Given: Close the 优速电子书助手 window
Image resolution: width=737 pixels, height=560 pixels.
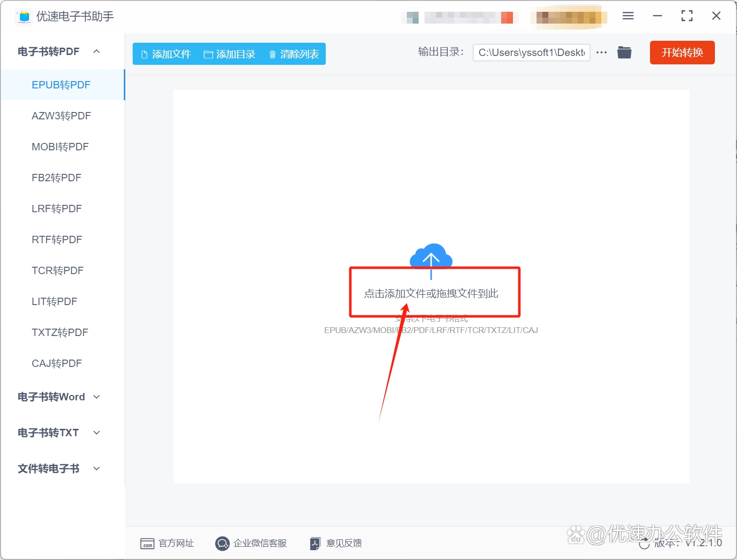Looking at the screenshot, I should tap(716, 16).
